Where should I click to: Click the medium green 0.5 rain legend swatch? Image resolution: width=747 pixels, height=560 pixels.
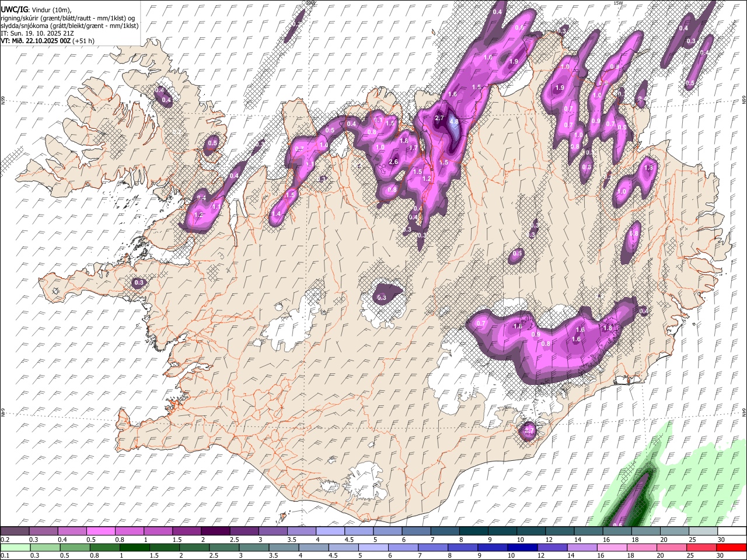click(x=75, y=547)
